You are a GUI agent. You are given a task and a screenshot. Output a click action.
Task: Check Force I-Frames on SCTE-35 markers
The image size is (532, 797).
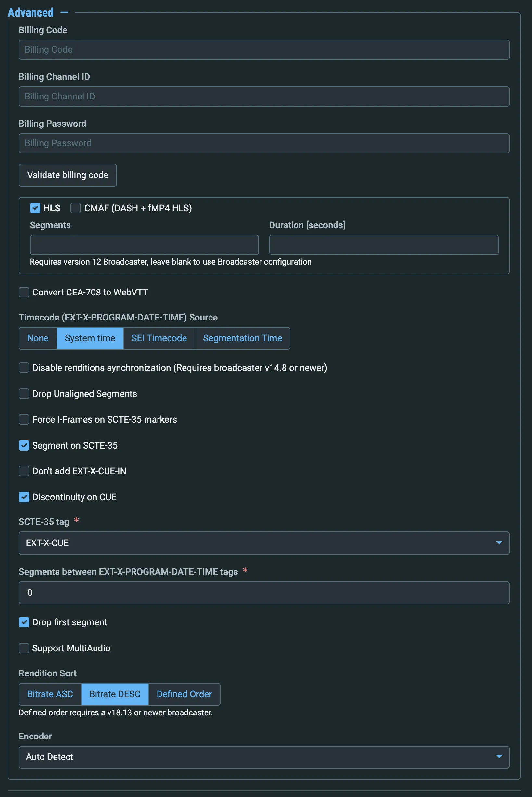click(24, 419)
